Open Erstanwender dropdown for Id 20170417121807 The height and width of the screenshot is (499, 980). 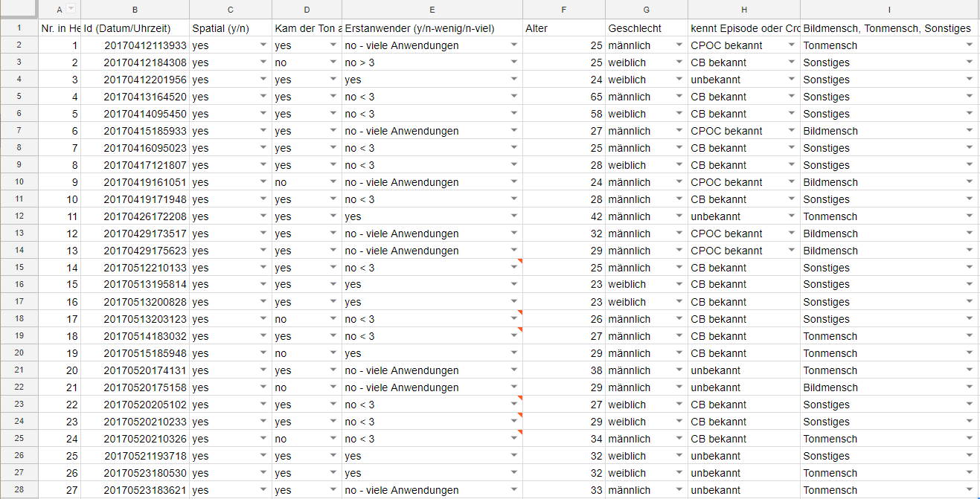513,165
